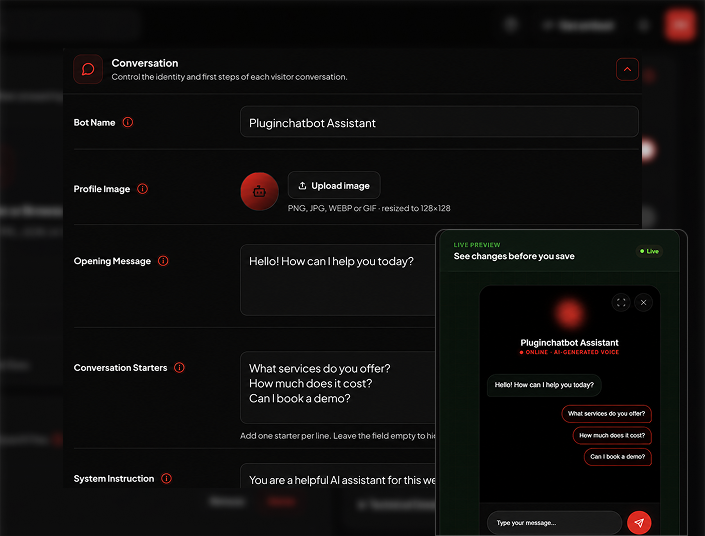Image resolution: width=705 pixels, height=536 pixels.
Task: Click the 'Type your message...' input
Action: pyautogui.click(x=554, y=523)
